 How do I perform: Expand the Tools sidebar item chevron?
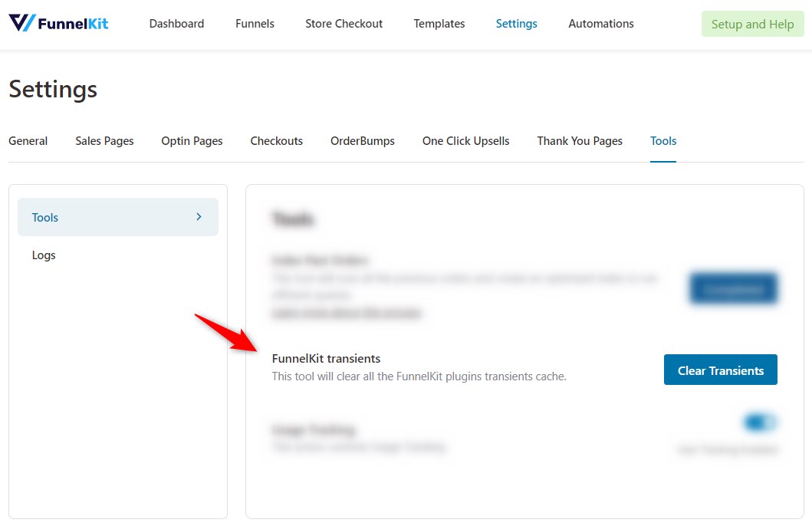pyautogui.click(x=200, y=217)
